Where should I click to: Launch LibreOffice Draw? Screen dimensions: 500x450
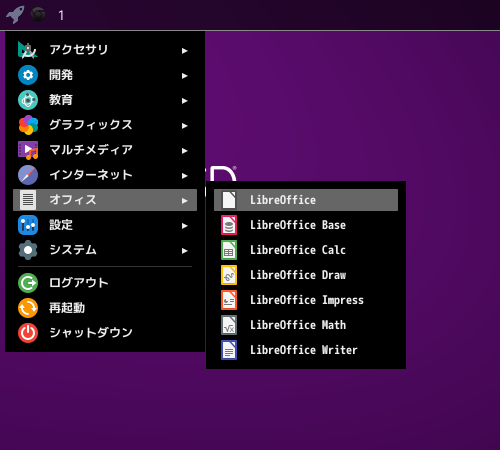(x=306, y=275)
